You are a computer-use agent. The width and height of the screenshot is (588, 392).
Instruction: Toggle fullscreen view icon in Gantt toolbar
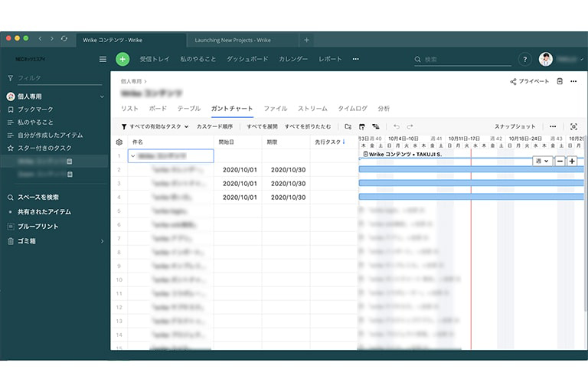[573, 126]
